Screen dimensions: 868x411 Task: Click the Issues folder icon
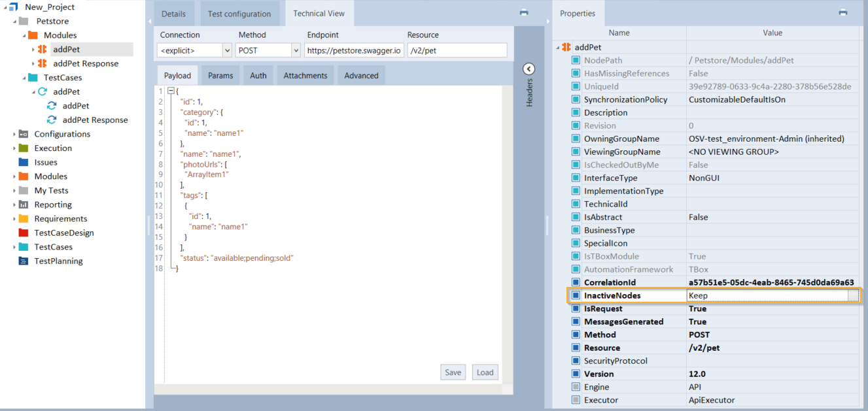click(x=24, y=162)
